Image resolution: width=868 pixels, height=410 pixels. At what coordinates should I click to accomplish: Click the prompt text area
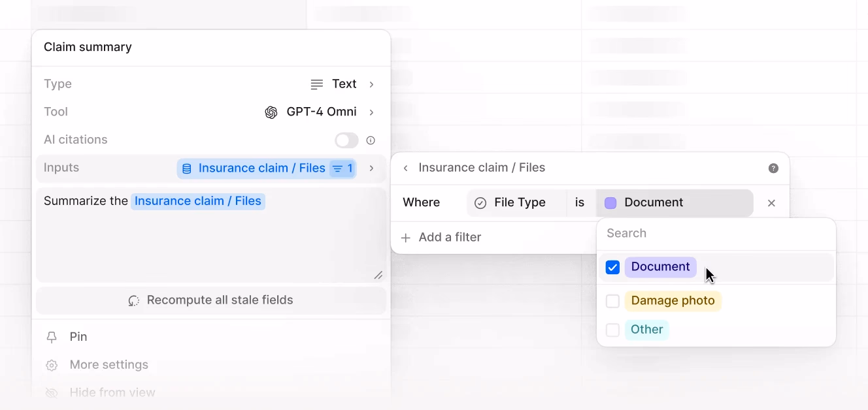coord(211,236)
